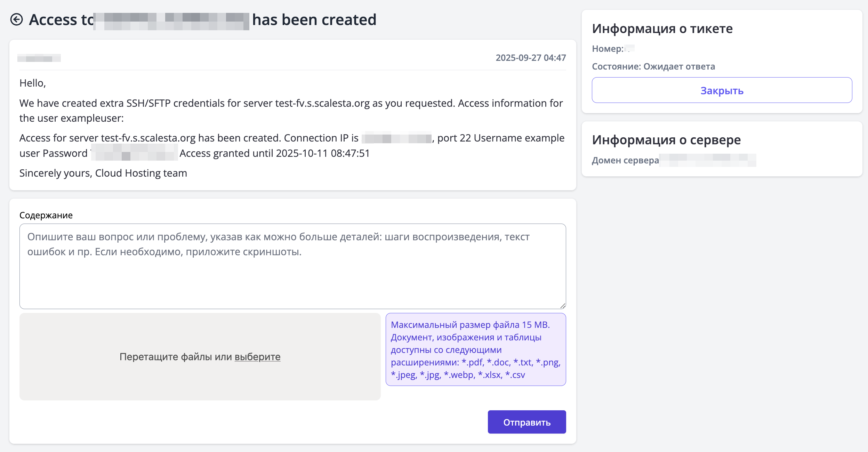Click the Домен сервера label
The height and width of the screenshot is (452, 868).
click(x=625, y=160)
